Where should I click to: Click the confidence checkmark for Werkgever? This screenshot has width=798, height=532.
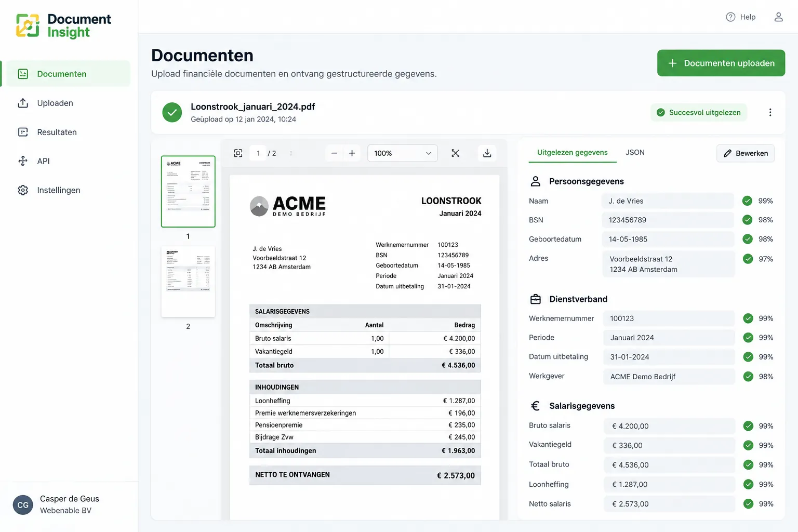click(x=748, y=377)
